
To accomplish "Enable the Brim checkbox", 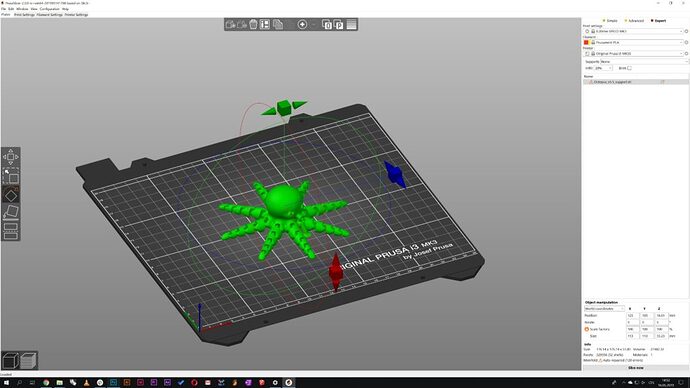I will click(x=629, y=68).
